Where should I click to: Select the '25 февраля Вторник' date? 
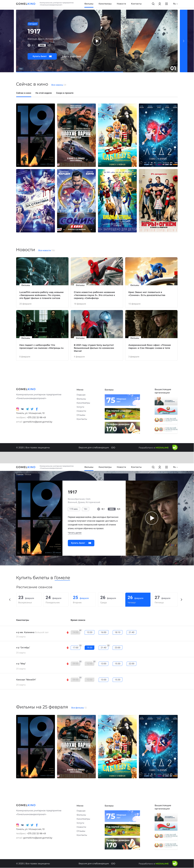tap(83, 599)
